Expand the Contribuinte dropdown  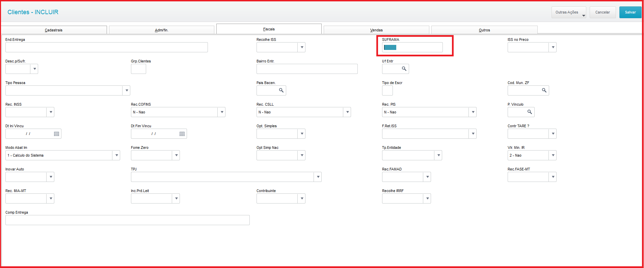(x=302, y=198)
